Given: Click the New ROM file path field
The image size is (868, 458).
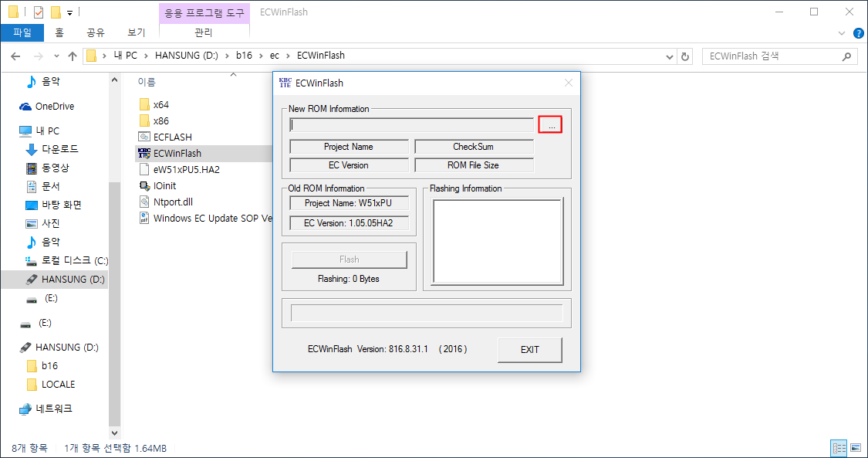Looking at the screenshot, I should [x=411, y=125].
